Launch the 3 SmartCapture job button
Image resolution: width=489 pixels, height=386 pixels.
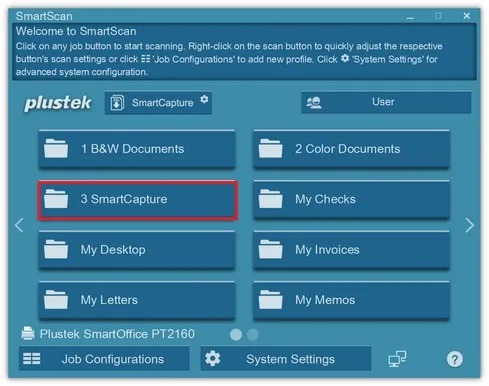click(x=138, y=200)
